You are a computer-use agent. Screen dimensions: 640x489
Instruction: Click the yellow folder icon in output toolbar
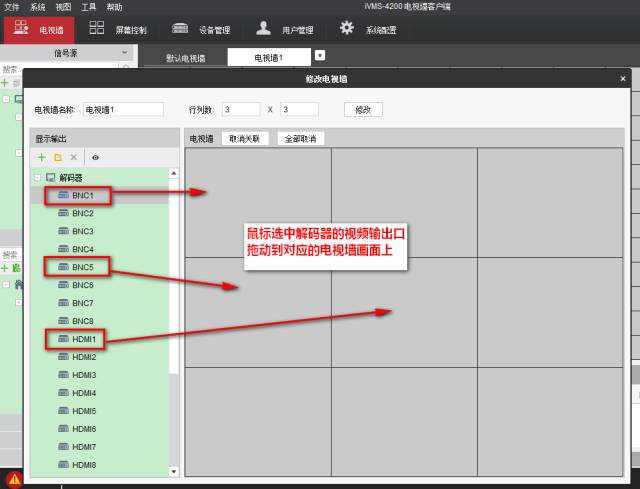point(58,158)
